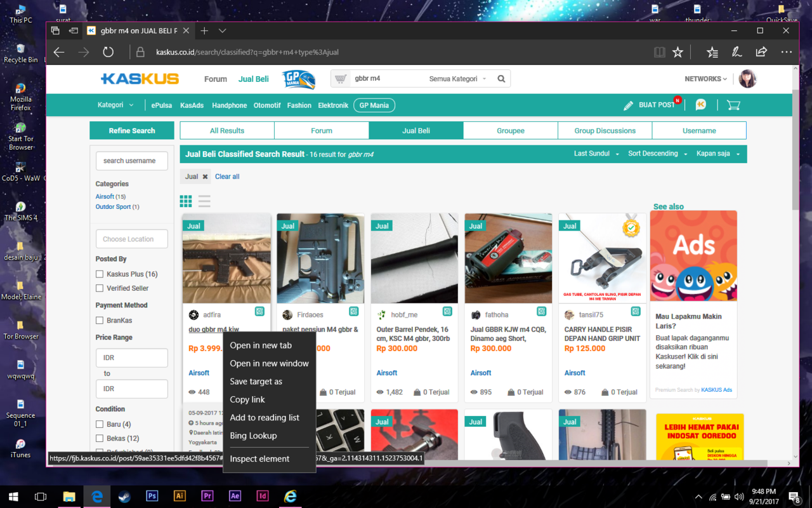Expand the NETWORKS dropdown
The height and width of the screenshot is (508, 812).
pyautogui.click(x=706, y=79)
